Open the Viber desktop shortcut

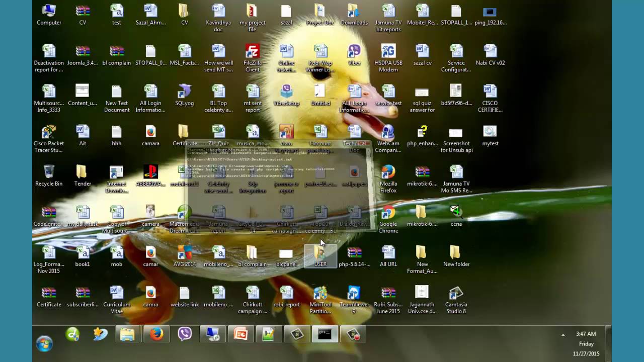(354, 55)
